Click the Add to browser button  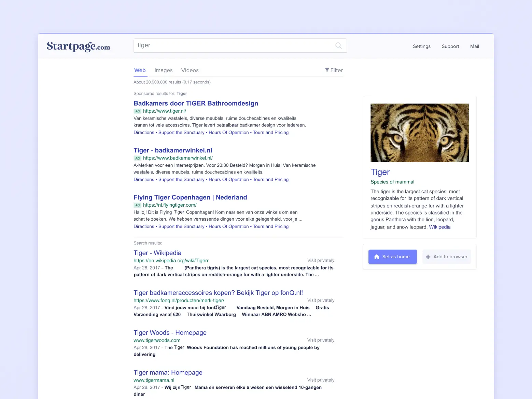(x=447, y=257)
